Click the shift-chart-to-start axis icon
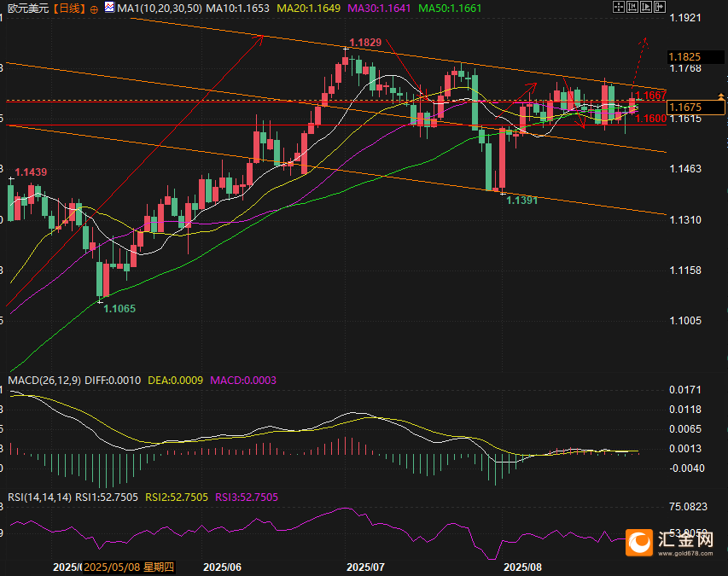The width and height of the screenshot is (728, 576). pos(632,7)
